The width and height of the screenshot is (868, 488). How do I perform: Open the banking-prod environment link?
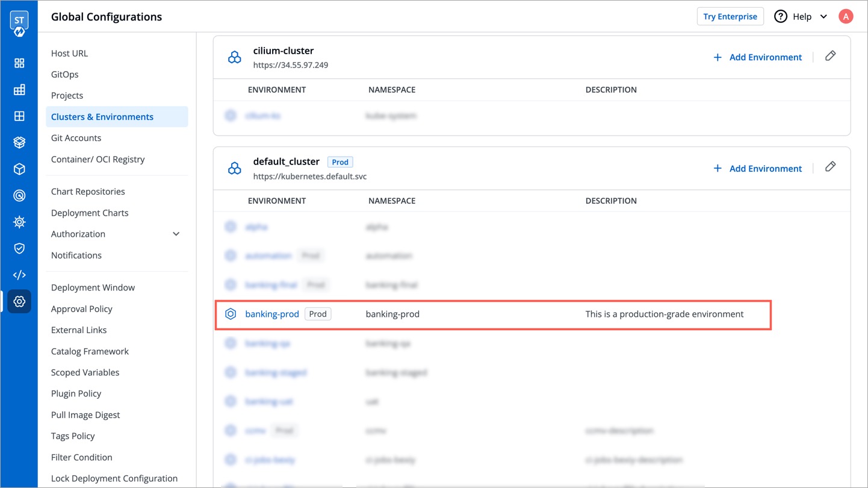[x=272, y=314]
